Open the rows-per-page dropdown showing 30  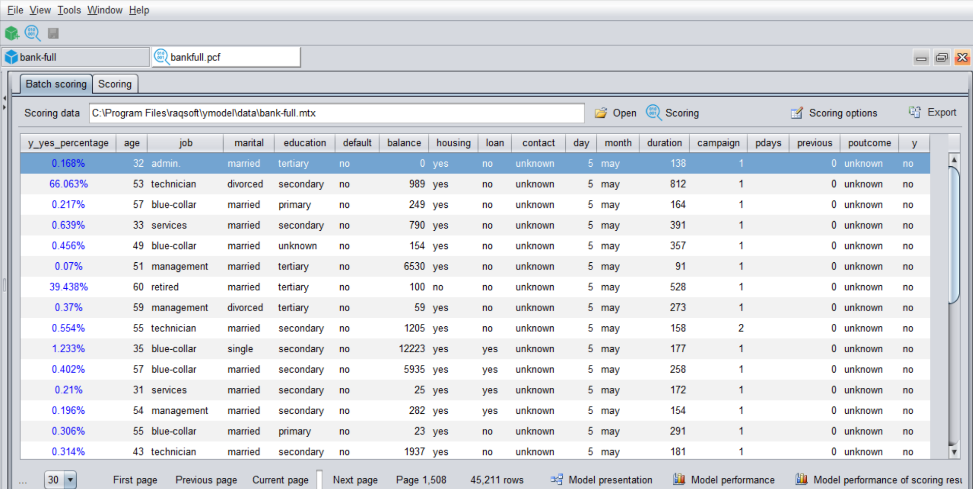click(69, 480)
